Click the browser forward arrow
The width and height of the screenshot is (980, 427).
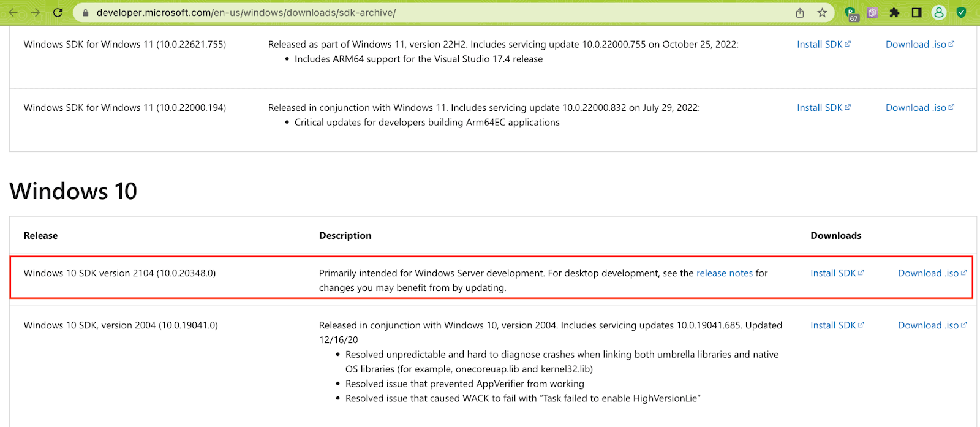click(36, 12)
